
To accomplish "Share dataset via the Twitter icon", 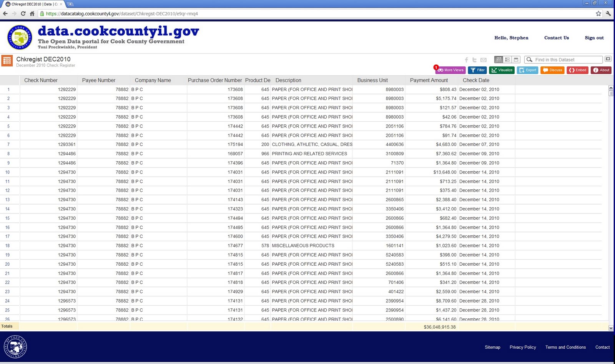I will pyautogui.click(x=475, y=60).
